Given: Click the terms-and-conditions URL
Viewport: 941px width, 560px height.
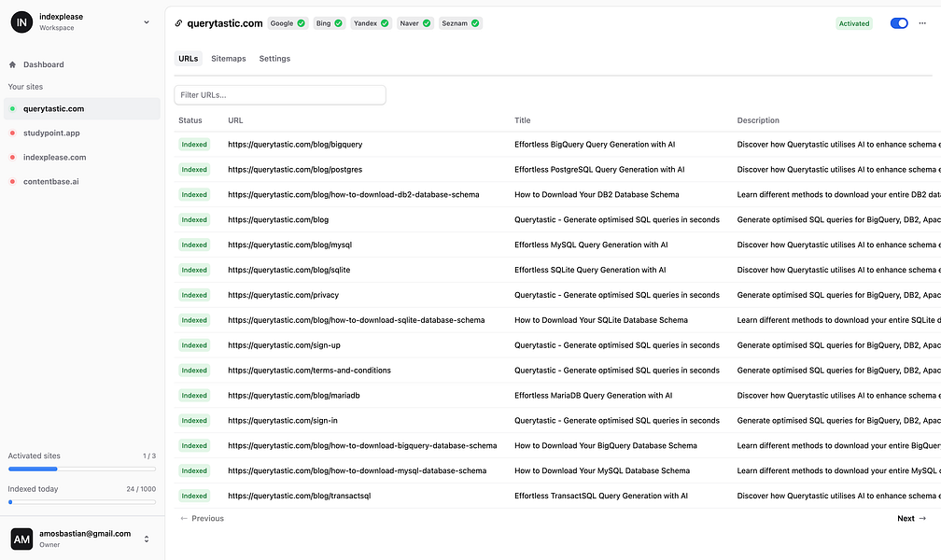Looking at the screenshot, I should click(309, 371).
